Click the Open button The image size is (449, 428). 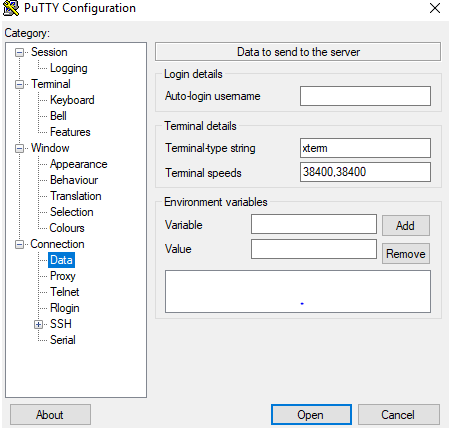point(311,415)
